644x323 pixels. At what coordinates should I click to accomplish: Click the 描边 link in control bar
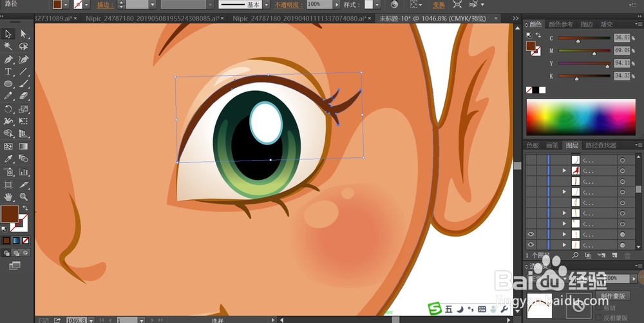click(105, 5)
